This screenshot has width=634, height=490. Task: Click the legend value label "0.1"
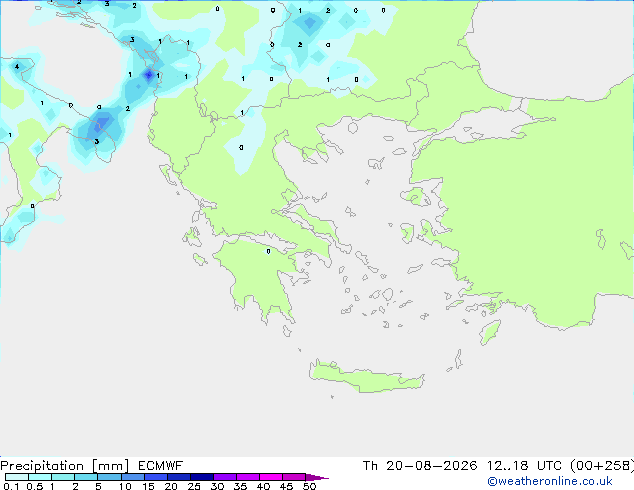11,486
